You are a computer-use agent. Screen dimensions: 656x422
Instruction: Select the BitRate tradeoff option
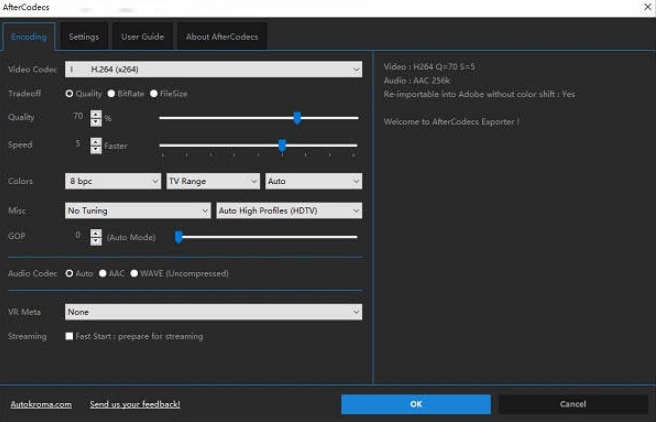point(111,93)
